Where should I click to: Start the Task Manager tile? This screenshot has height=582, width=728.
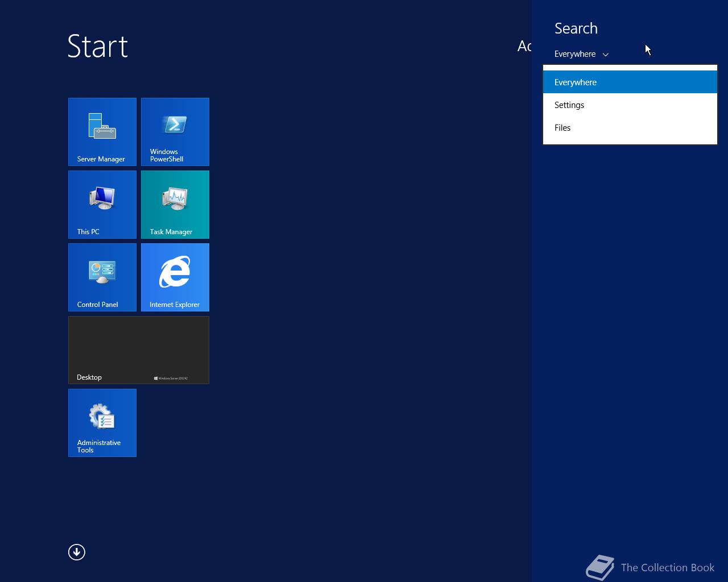tap(175, 205)
